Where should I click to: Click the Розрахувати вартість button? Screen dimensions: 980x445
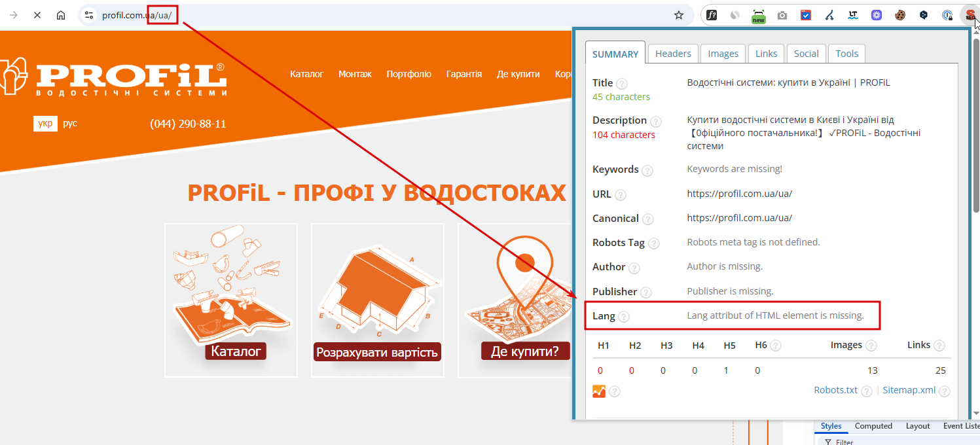point(377,352)
